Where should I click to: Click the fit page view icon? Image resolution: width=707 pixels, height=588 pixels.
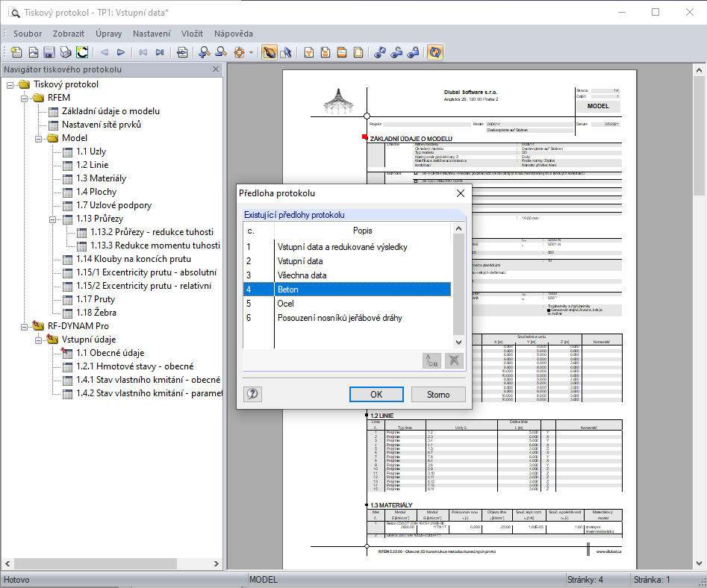(239, 52)
